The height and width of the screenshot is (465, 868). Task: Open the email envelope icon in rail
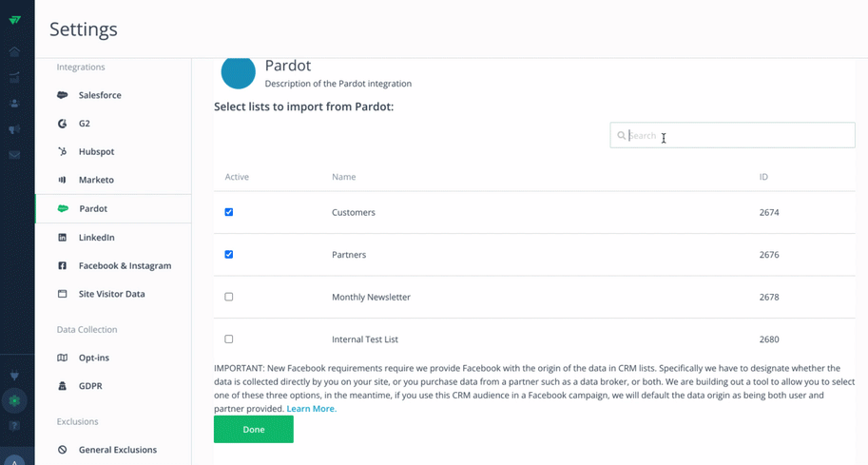click(14, 155)
